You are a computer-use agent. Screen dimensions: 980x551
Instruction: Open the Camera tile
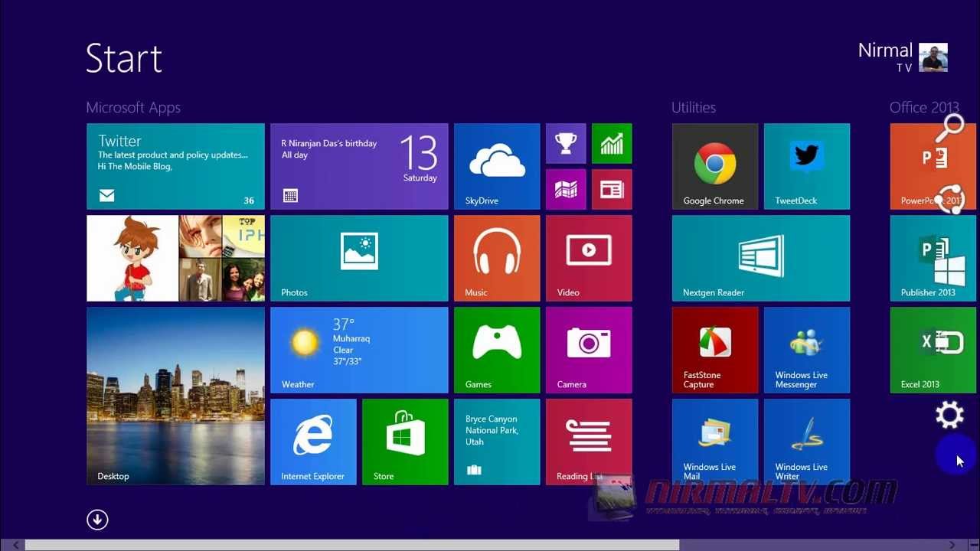click(589, 350)
